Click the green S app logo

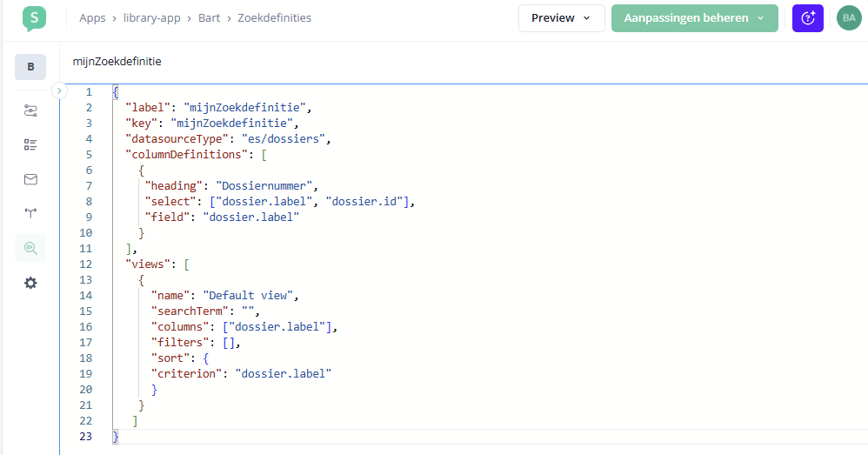34,18
